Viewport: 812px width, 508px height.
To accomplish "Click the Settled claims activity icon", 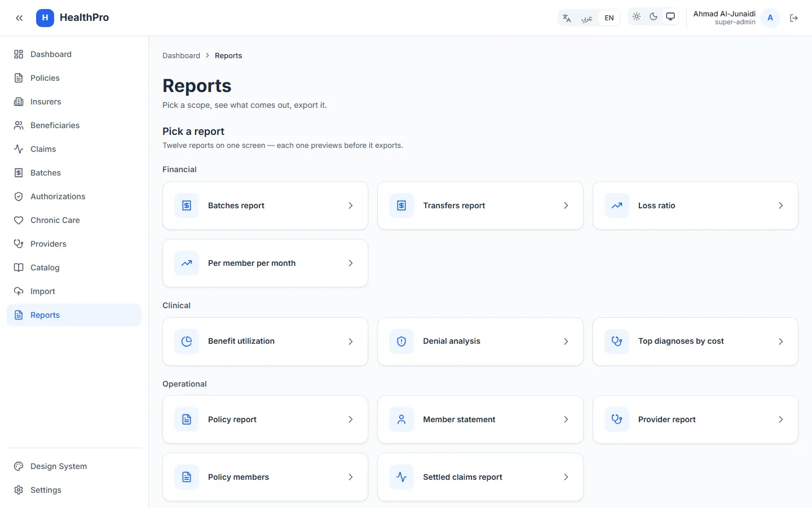I will click(401, 477).
